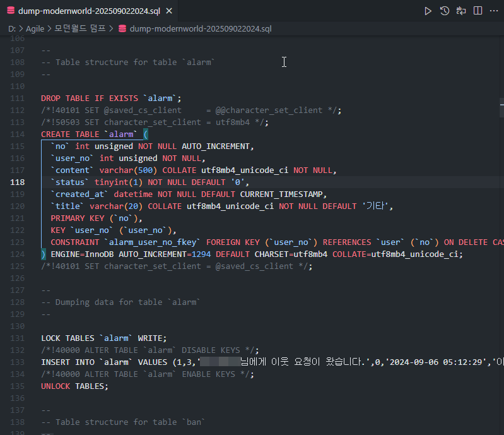
Task: Click the database icon on the tab
Action: click(x=10, y=11)
